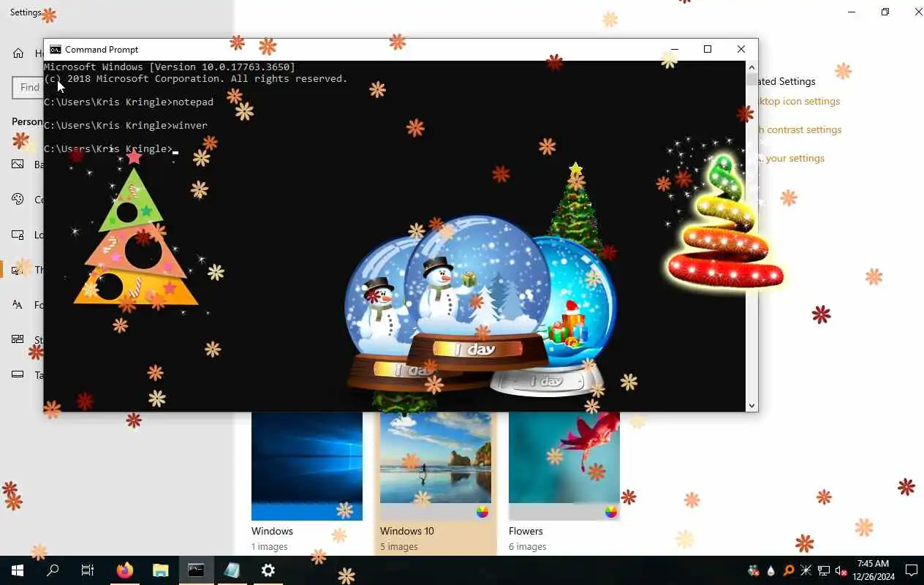
Task: Open the Start menu on the taskbar
Action: click(18, 570)
